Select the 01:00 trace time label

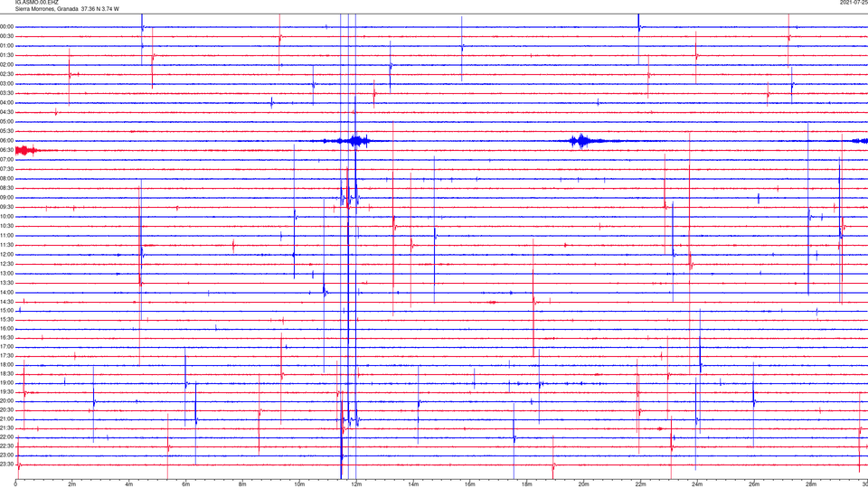[7, 46]
